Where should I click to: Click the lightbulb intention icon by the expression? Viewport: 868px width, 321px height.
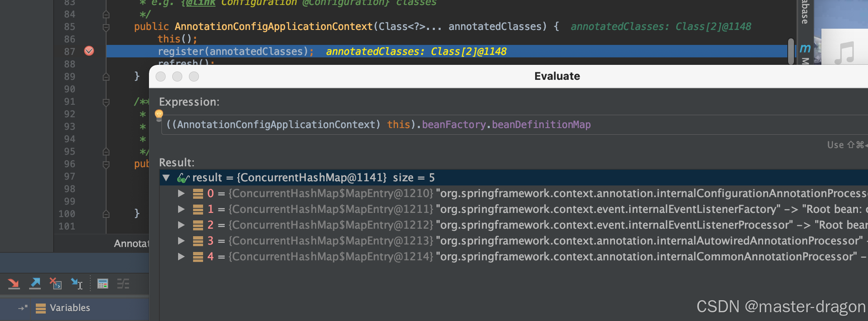pos(159,115)
